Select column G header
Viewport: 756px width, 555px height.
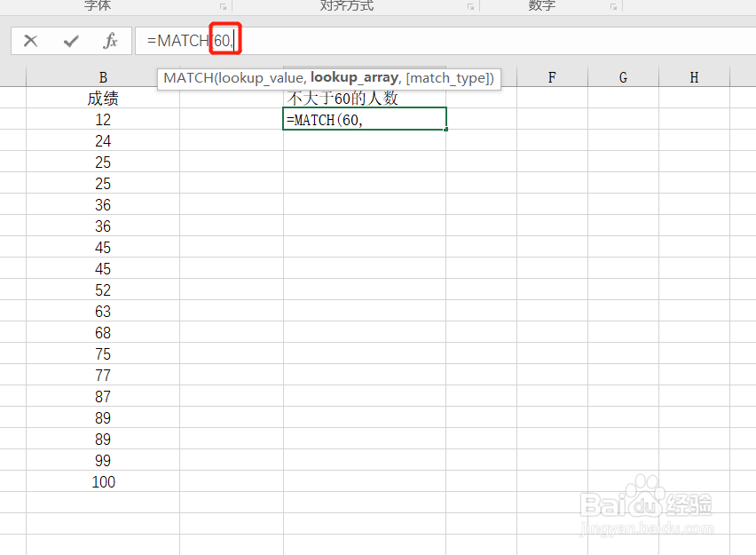point(623,77)
